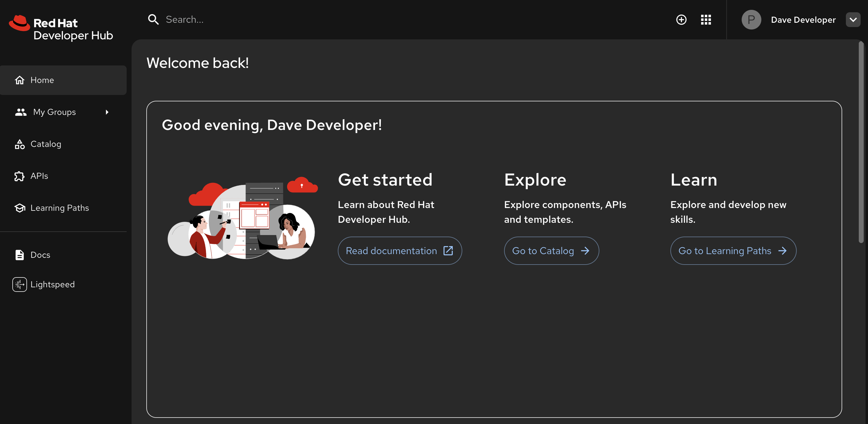This screenshot has height=424, width=868.
Task: Click Go to Learning Paths
Action: pyautogui.click(x=733, y=251)
